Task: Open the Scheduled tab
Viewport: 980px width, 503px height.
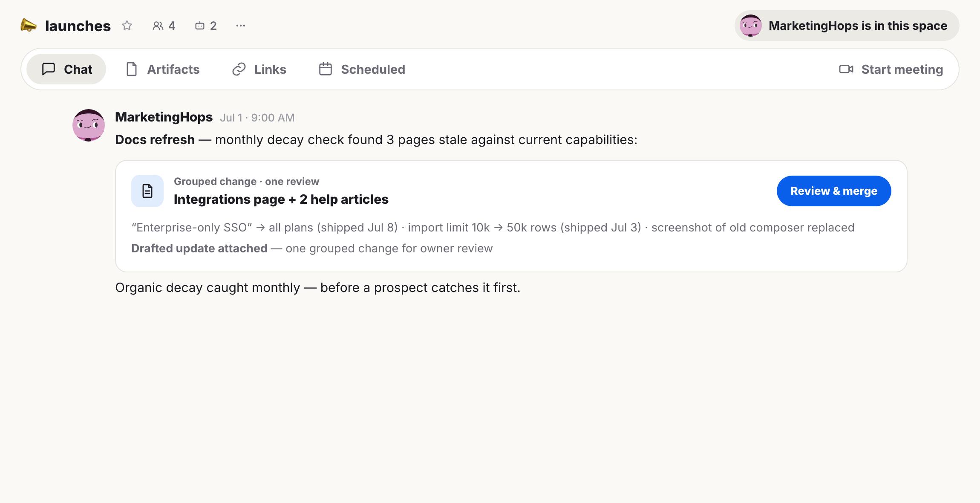Action: pos(362,69)
